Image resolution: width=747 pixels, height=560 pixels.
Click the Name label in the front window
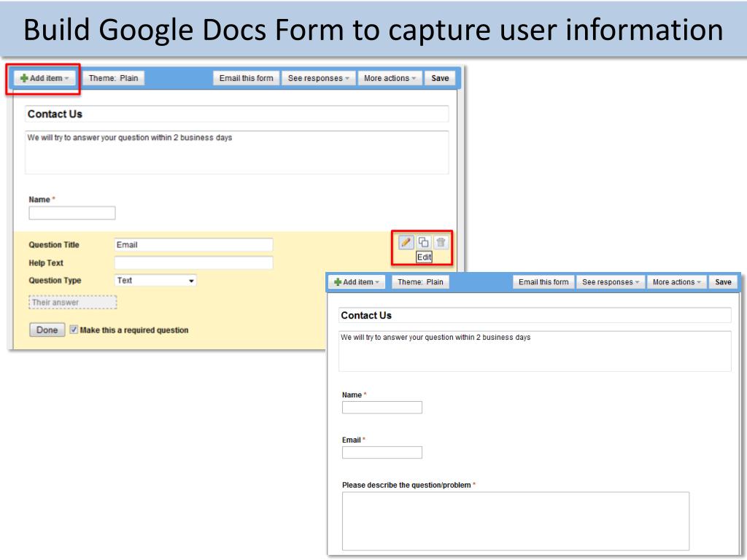click(352, 394)
